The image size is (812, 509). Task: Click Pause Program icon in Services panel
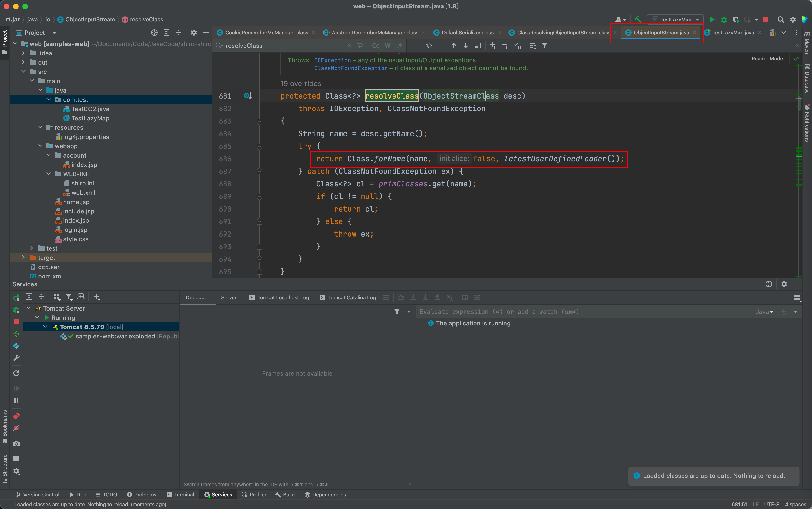(16, 400)
